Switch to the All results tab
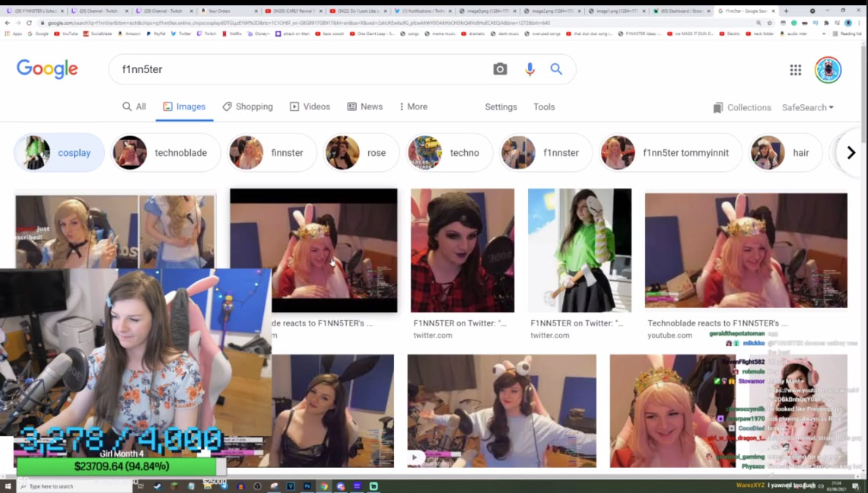This screenshot has height=493, width=868. pyautogui.click(x=135, y=107)
